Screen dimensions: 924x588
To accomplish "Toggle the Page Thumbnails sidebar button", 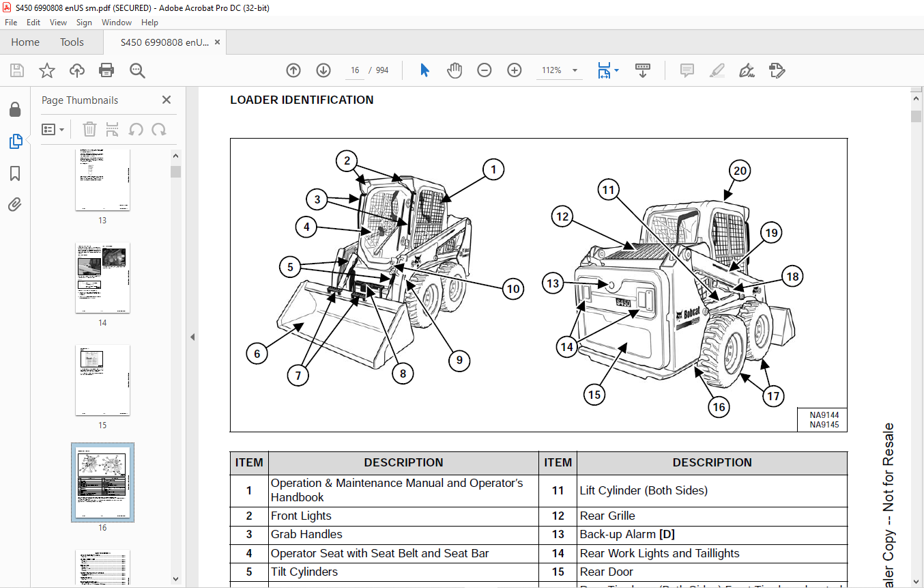I will pos(15,141).
